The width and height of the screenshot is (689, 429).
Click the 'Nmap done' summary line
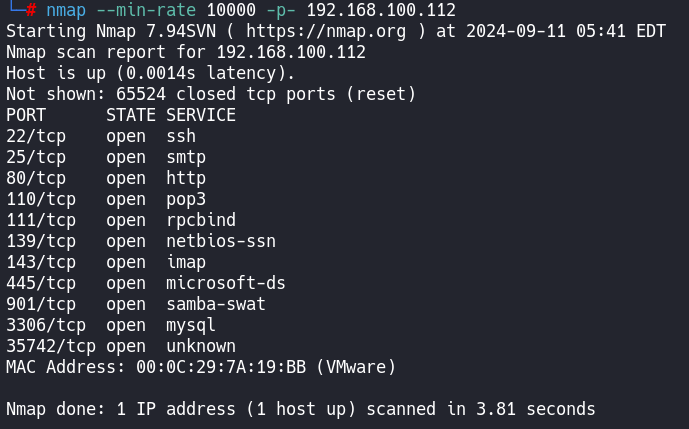[300, 409]
